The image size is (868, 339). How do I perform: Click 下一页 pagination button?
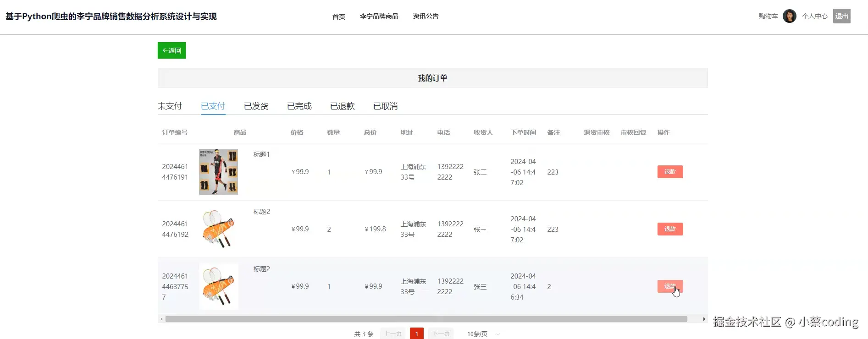point(441,334)
